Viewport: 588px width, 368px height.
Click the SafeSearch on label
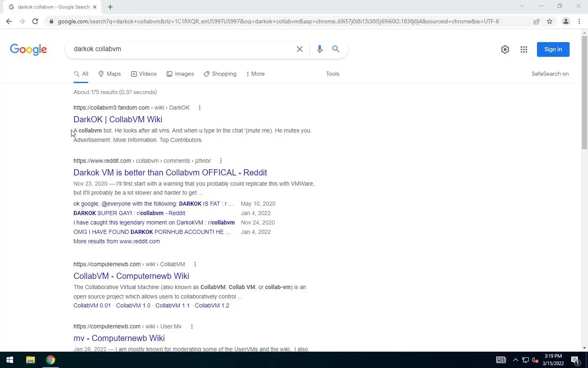(x=550, y=74)
